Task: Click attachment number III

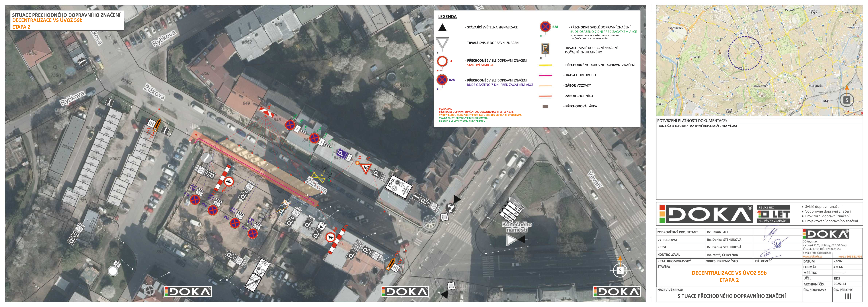Action: pos(847,297)
